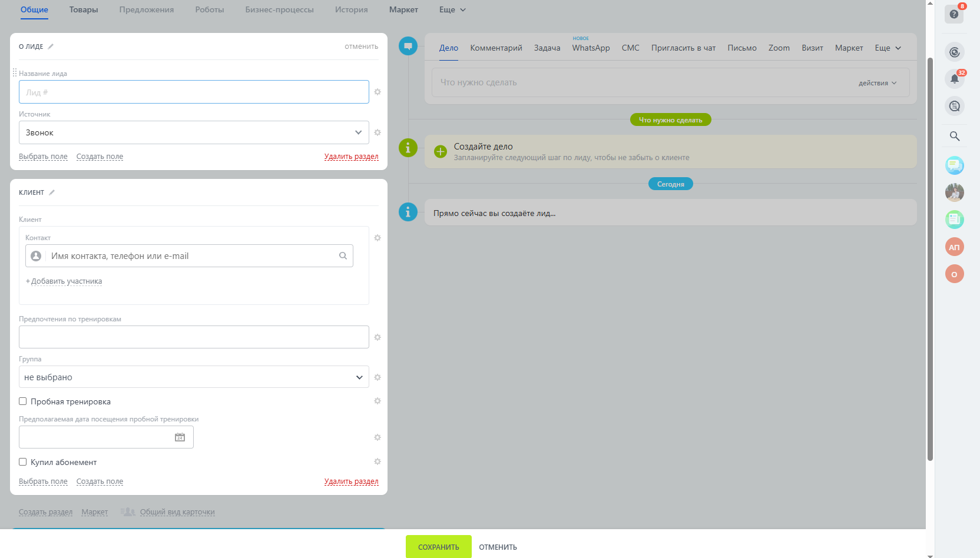Click отменить link in О лиде section

click(361, 46)
